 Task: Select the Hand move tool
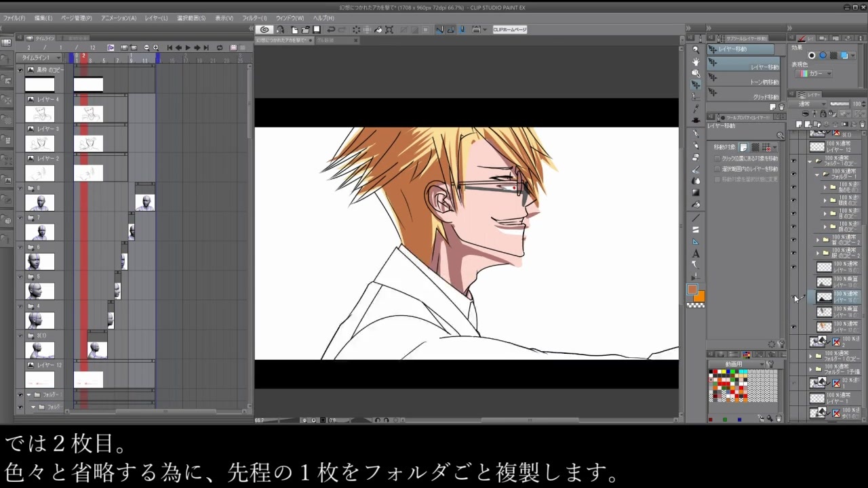[696, 61]
